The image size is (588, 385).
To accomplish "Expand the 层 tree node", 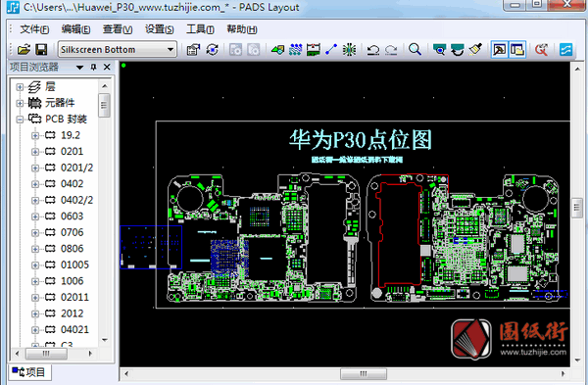I will (x=20, y=87).
